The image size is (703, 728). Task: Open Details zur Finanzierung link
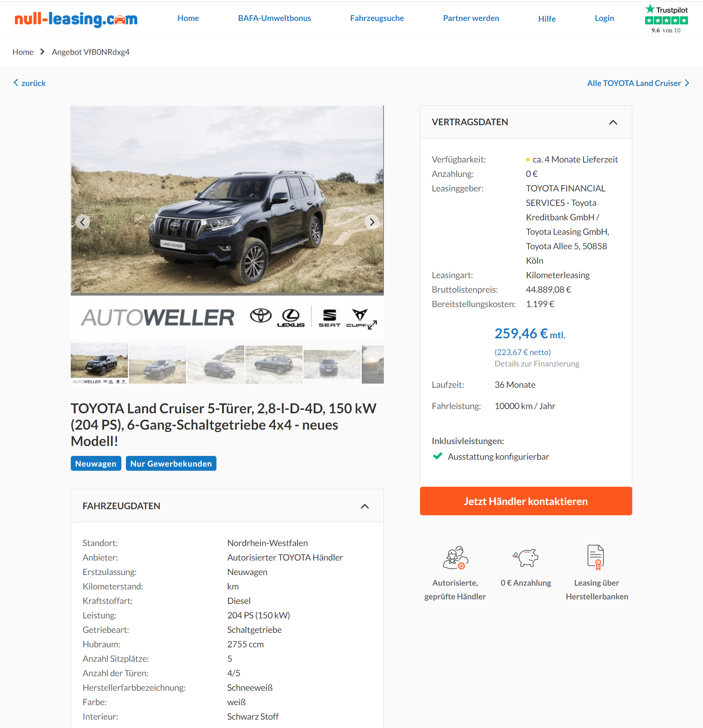pos(537,364)
